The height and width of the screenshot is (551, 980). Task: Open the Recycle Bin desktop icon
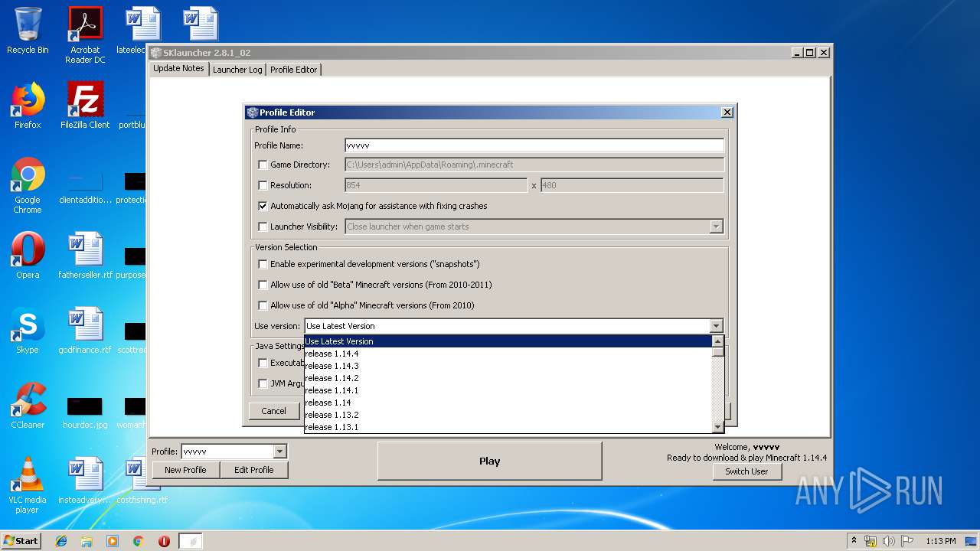click(28, 31)
